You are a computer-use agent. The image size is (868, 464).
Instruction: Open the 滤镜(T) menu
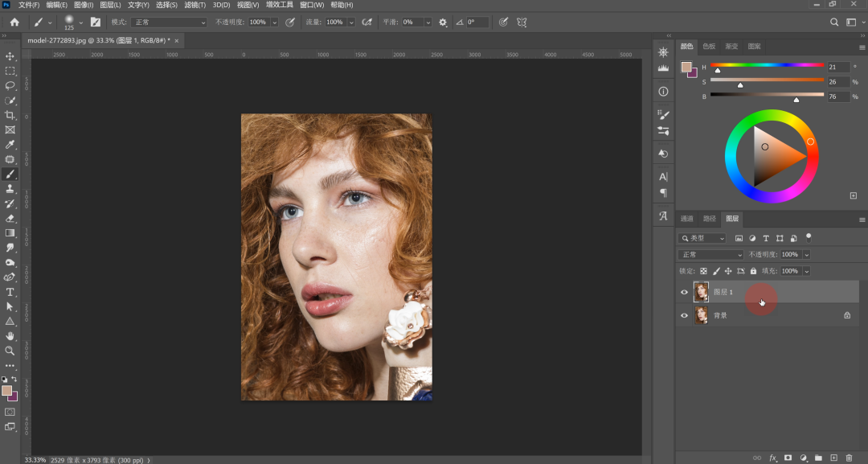[194, 5]
